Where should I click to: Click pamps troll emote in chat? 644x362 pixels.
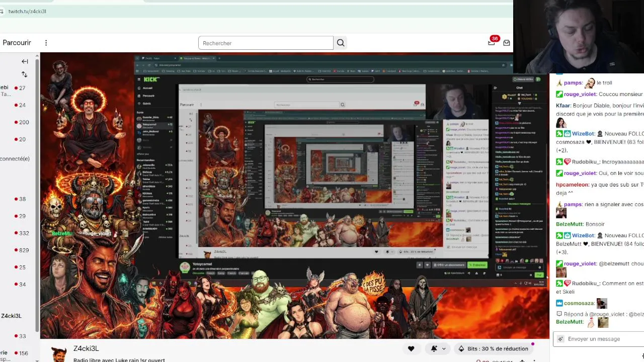point(590,82)
